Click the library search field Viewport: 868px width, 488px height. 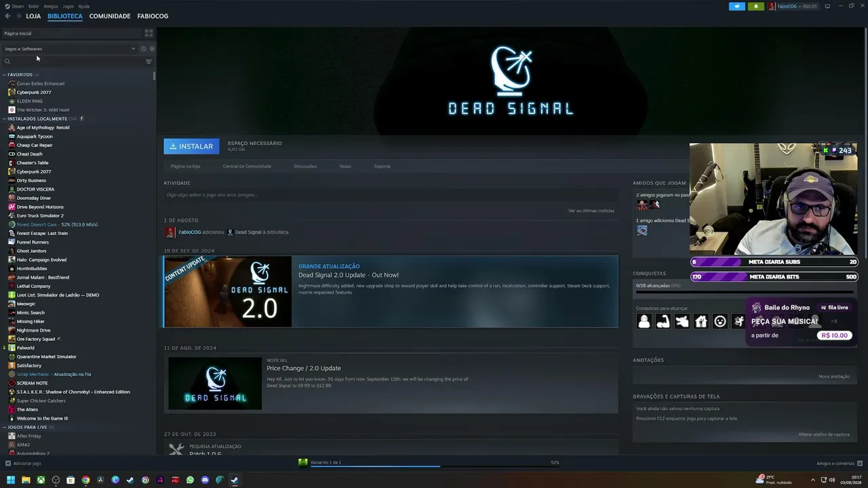coord(73,62)
